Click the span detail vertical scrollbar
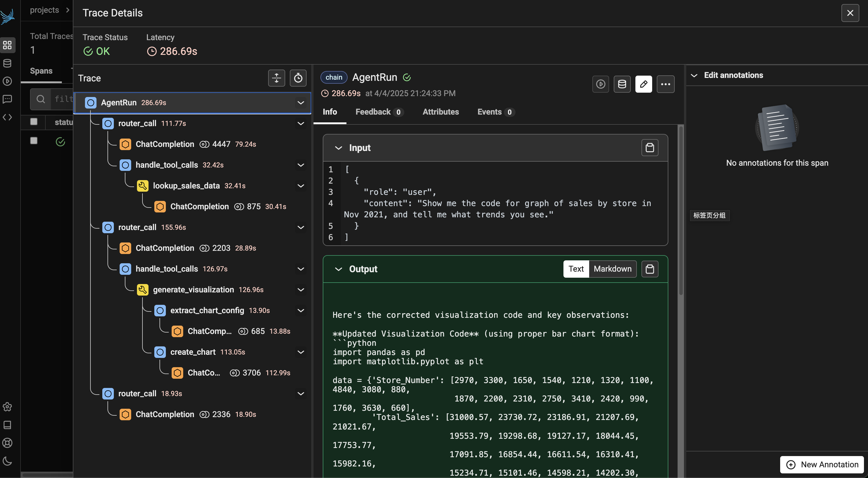The image size is (868, 478). tap(681, 211)
